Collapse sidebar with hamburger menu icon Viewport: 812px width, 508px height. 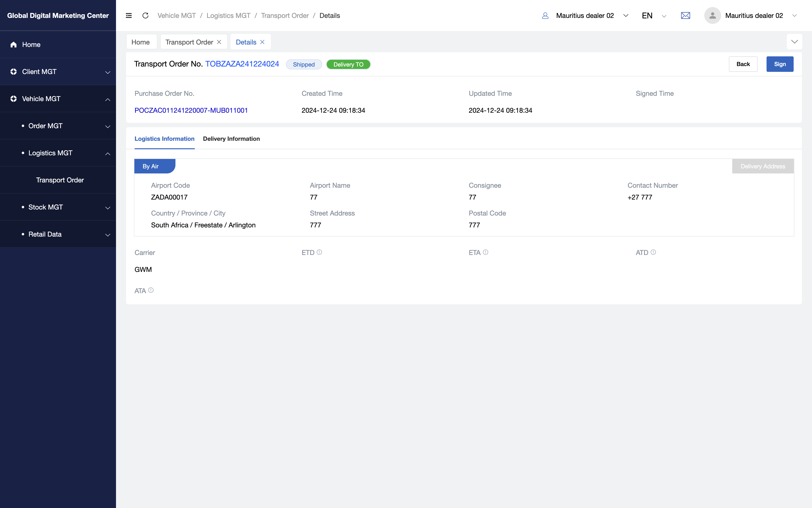coord(129,15)
